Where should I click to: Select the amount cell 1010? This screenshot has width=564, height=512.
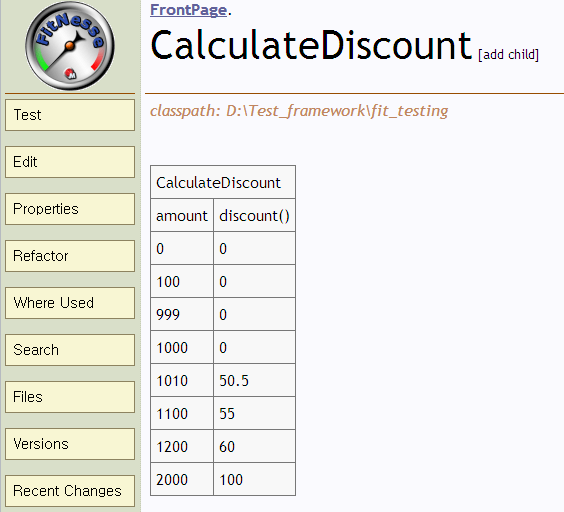(182, 380)
